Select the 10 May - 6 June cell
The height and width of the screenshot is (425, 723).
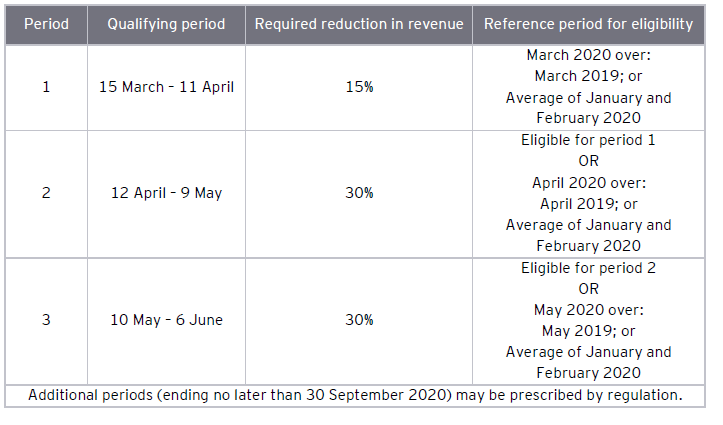click(166, 320)
